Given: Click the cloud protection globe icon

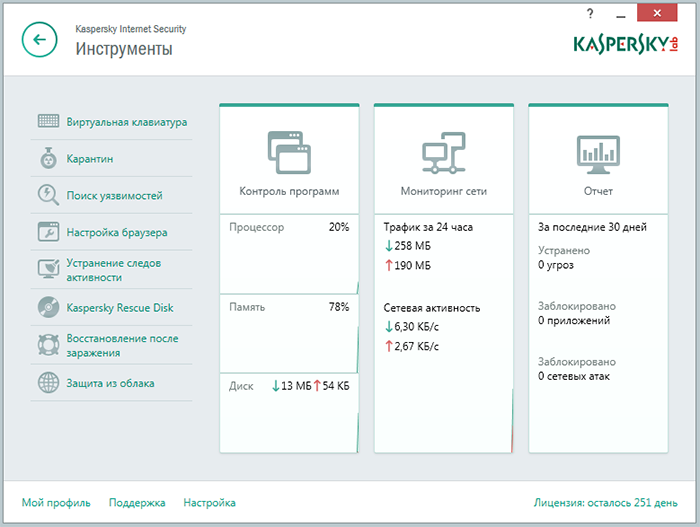Looking at the screenshot, I should [x=48, y=383].
